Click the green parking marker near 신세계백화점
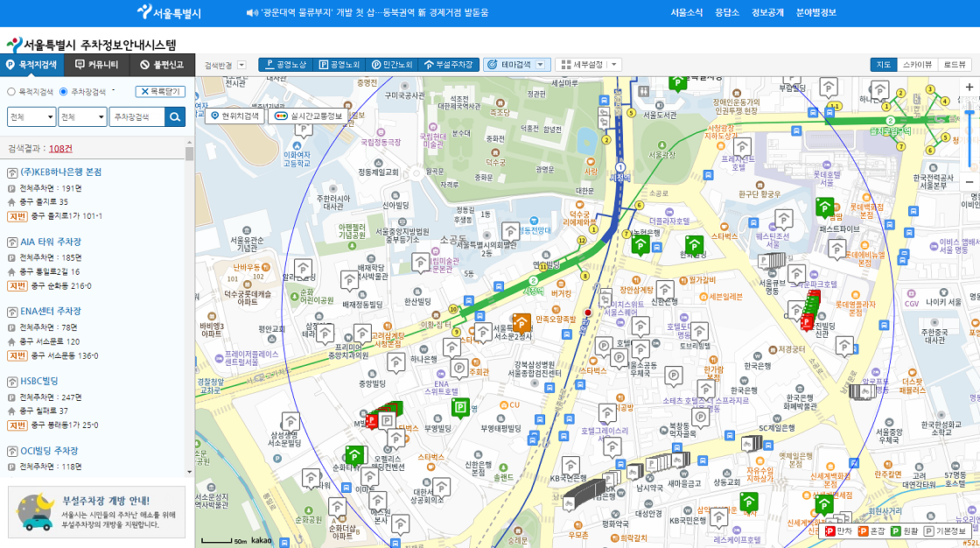The height and width of the screenshot is (548, 980). click(824, 504)
